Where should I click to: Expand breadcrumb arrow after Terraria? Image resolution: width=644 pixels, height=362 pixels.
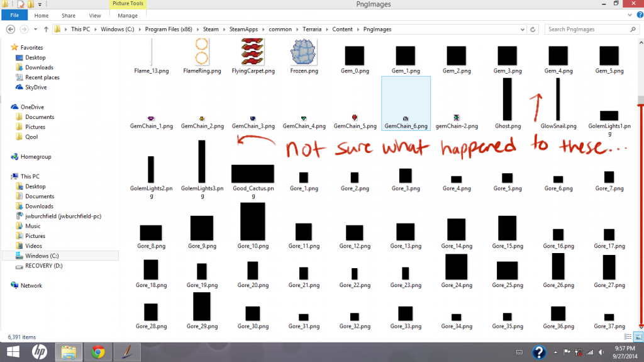tap(328, 29)
